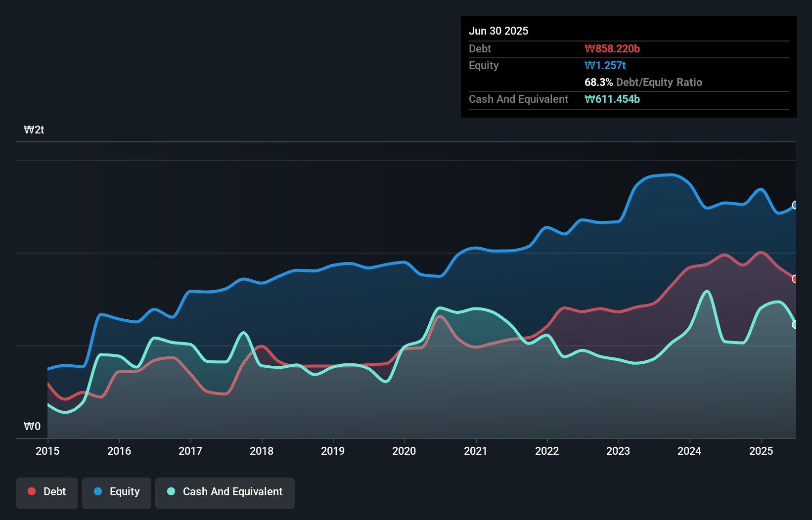Image resolution: width=812 pixels, height=520 pixels.
Task: Click the ₩858.220b Debt value
Action: click(613, 48)
